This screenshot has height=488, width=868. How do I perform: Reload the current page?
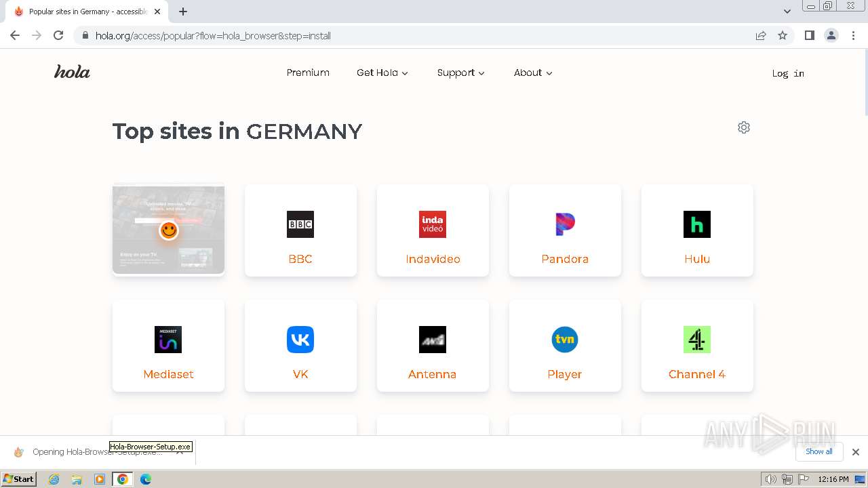[58, 35]
